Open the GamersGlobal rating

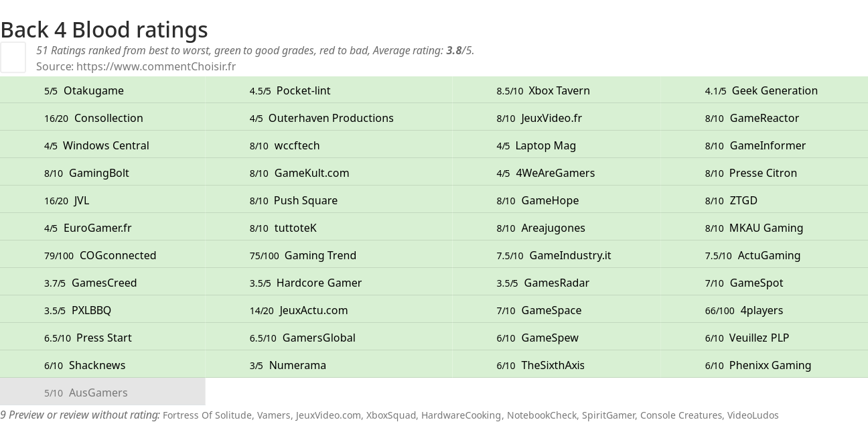click(x=329, y=338)
